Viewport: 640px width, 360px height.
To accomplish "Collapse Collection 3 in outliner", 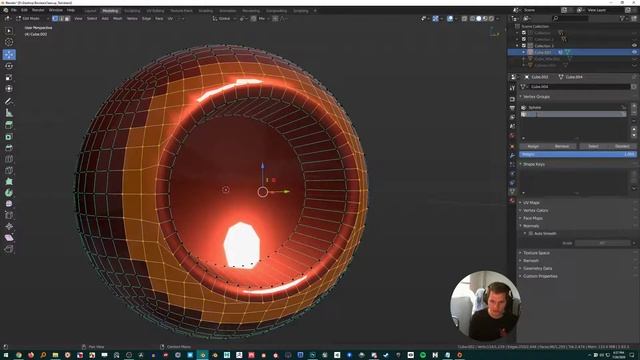I will pyautogui.click(x=518, y=46).
